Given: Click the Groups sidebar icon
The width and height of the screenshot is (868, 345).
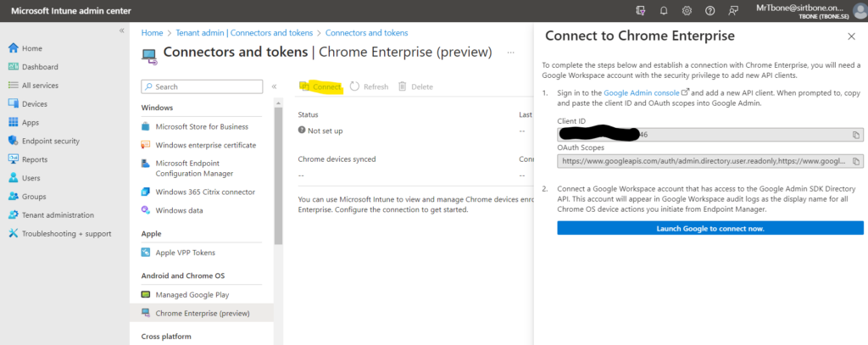Looking at the screenshot, I should pyautogui.click(x=14, y=197).
